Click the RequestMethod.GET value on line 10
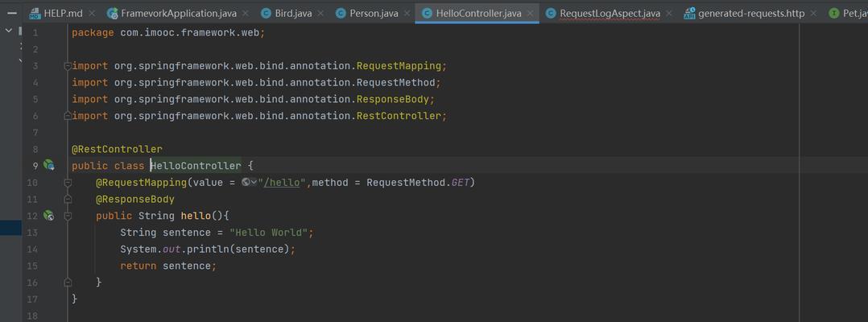The image size is (868, 322). [418, 182]
